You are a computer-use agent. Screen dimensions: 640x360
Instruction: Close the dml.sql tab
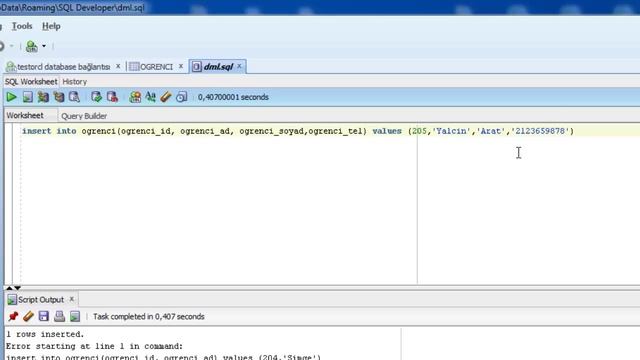point(239,66)
